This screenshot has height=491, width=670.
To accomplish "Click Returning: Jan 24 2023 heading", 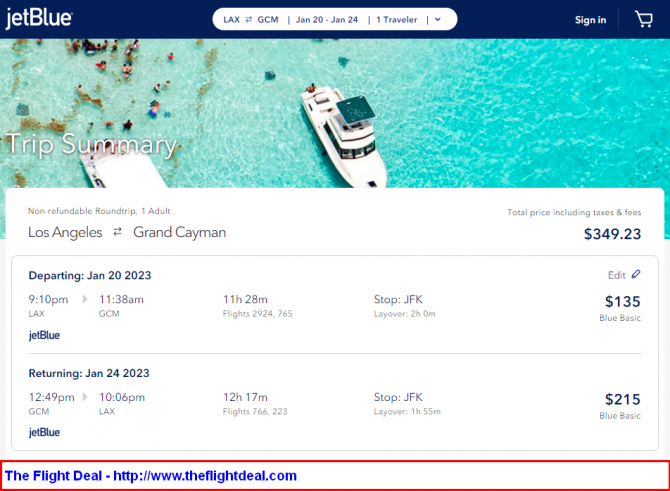I will click(89, 373).
